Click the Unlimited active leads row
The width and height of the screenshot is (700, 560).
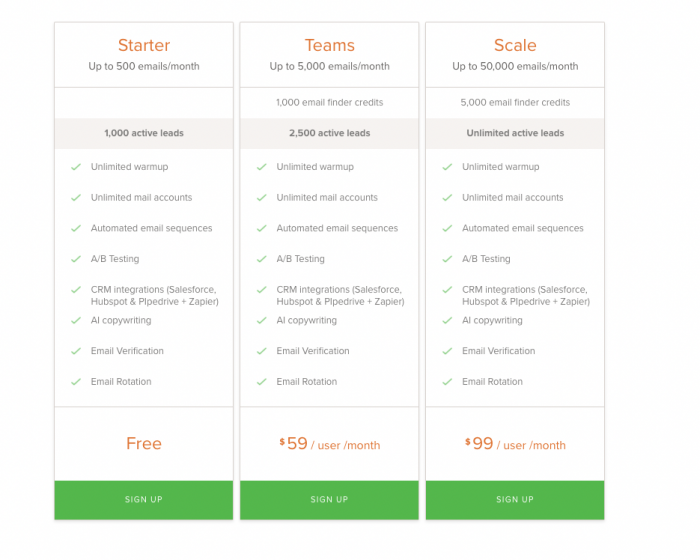(515, 133)
